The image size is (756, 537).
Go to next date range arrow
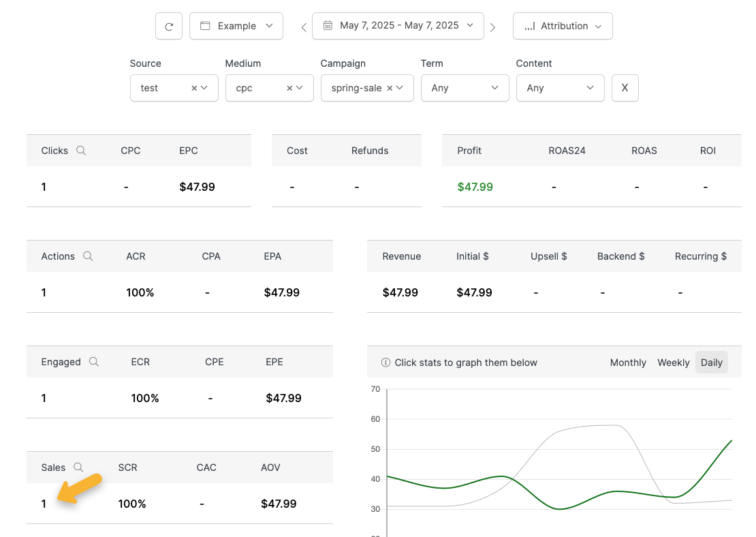[x=492, y=27]
